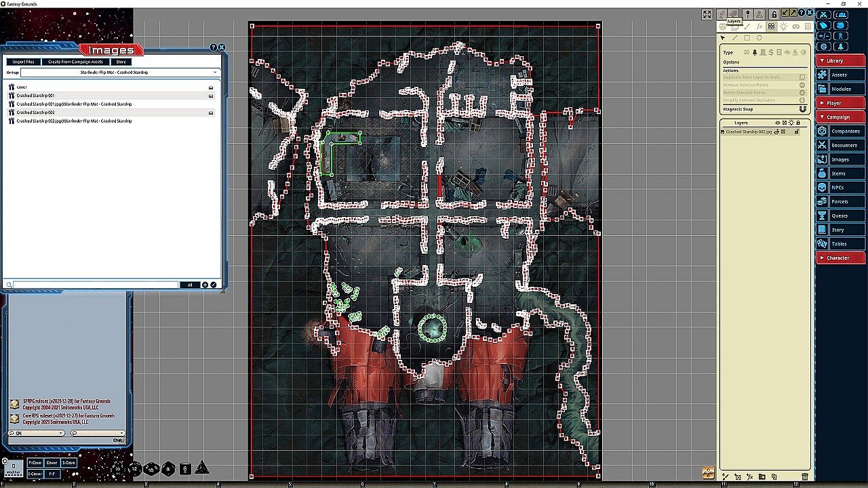Open the chat mode dropdown right of GM
This screenshot has height=488, width=868.
(98, 433)
